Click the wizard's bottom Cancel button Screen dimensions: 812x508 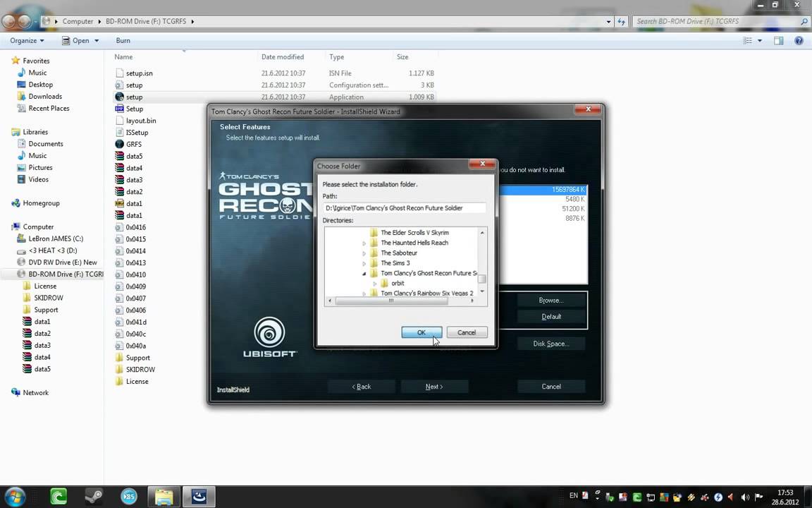(551, 387)
